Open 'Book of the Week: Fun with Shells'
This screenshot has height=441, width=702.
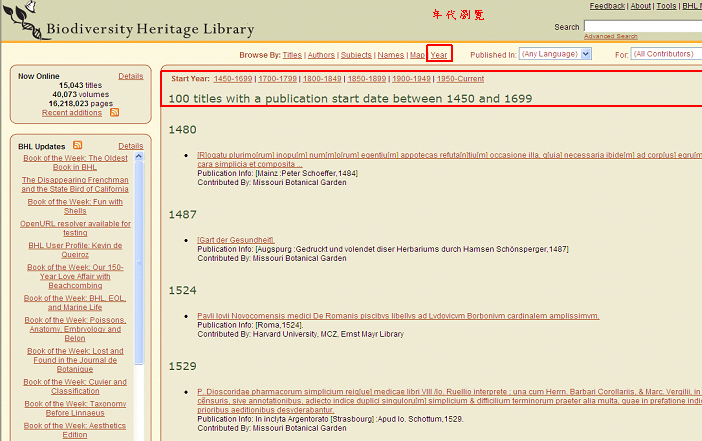click(75, 206)
